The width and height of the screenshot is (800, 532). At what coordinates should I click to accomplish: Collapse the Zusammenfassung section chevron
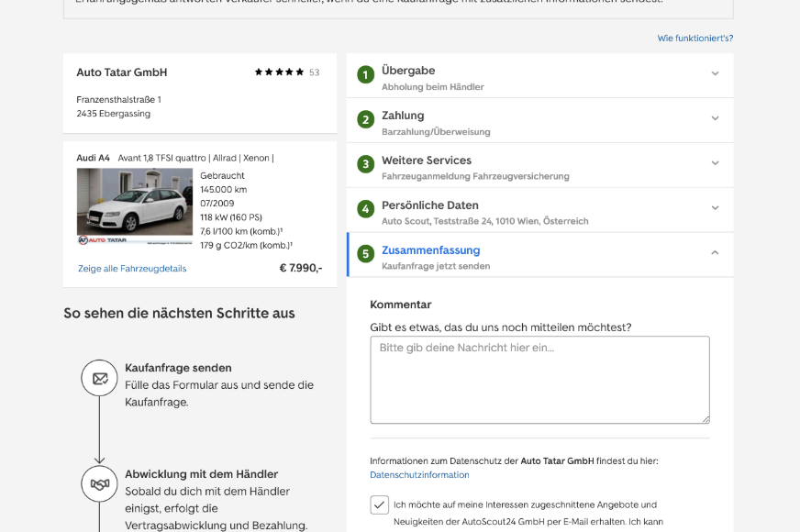pos(715,252)
